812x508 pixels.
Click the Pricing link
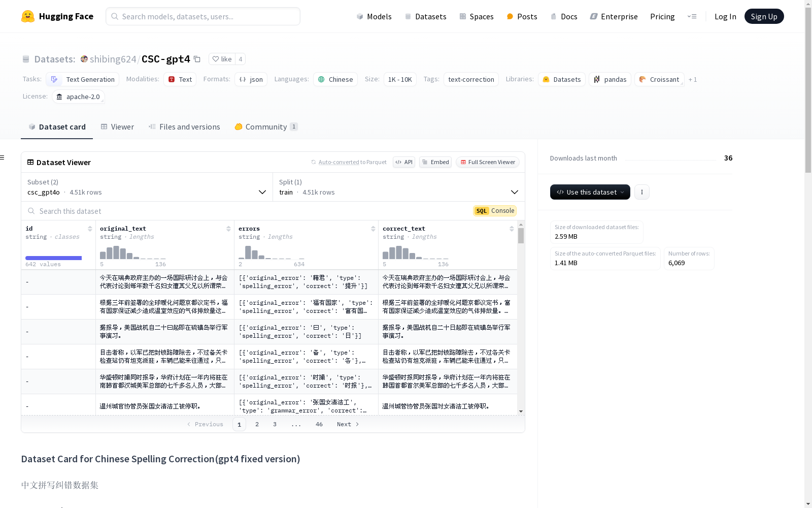click(x=662, y=16)
